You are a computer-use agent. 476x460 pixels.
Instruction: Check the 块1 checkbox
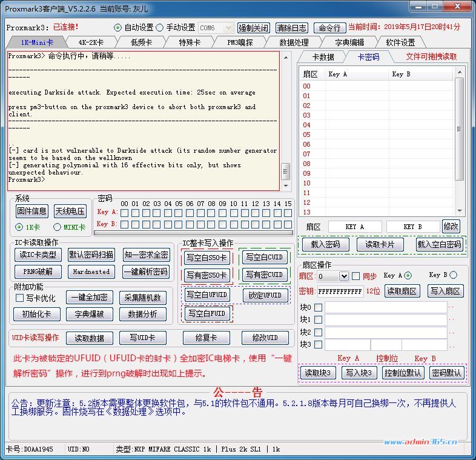(318, 319)
